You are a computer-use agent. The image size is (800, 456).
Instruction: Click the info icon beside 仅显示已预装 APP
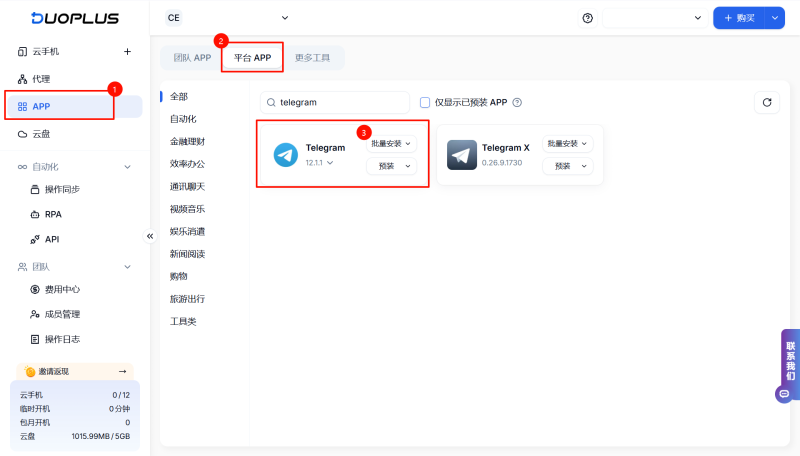click(x=517, y=102)
